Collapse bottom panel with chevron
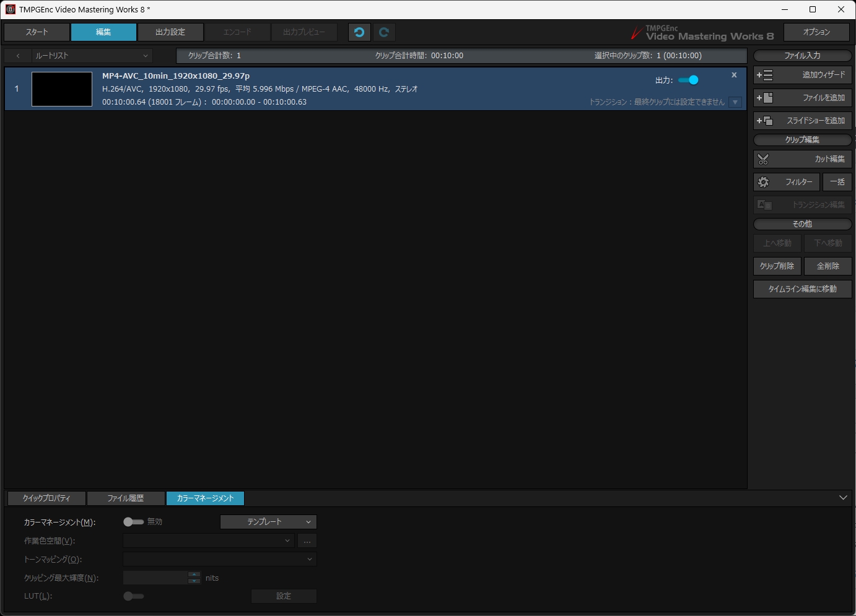 [843, 498]
